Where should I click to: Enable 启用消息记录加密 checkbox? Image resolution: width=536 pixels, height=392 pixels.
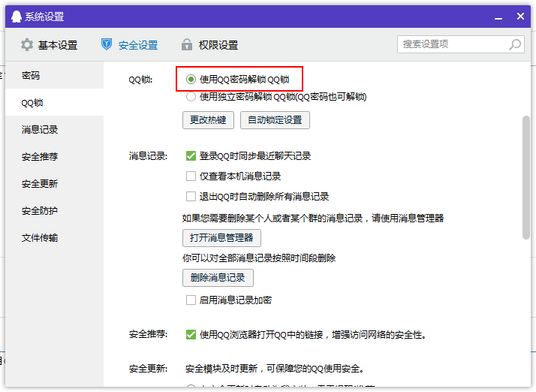(x=191, y=300)
